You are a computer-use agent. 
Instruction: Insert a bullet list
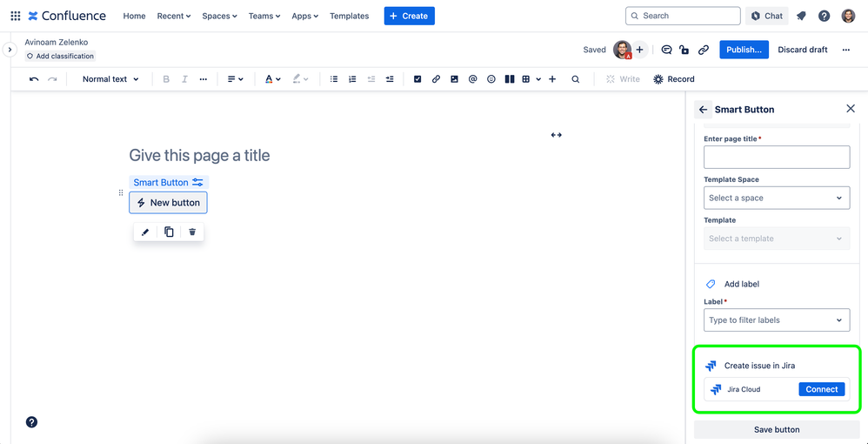334,79
